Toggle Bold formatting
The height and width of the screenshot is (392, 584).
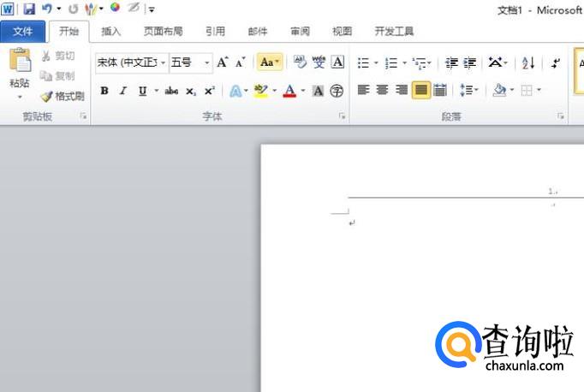coord(104,91)
